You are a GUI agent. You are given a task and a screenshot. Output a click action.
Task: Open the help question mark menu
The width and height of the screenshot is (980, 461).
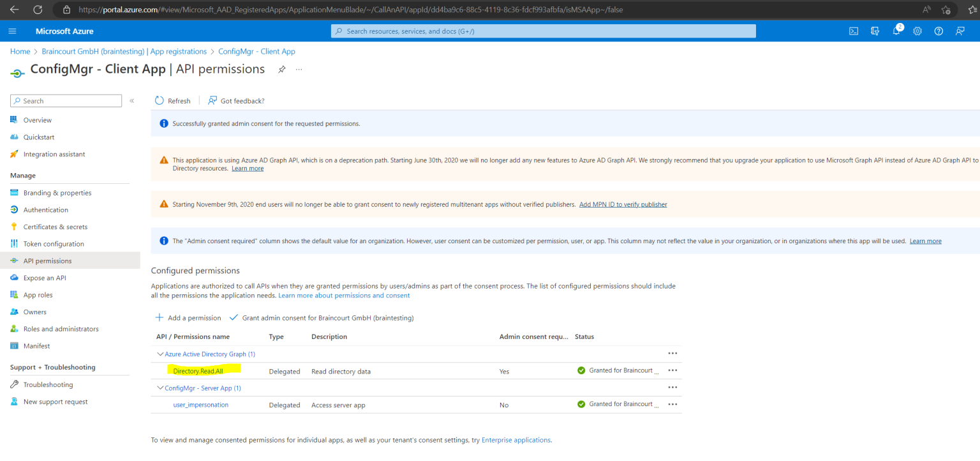(939, 31)
